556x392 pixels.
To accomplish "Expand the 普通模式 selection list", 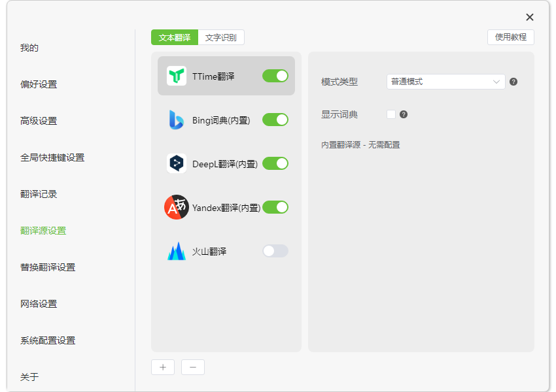I will (445, 81).
